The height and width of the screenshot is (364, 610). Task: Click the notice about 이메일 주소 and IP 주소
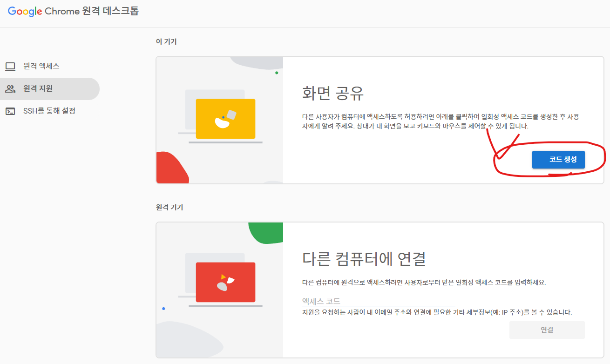pyautogui.click(x=437, y=312)
